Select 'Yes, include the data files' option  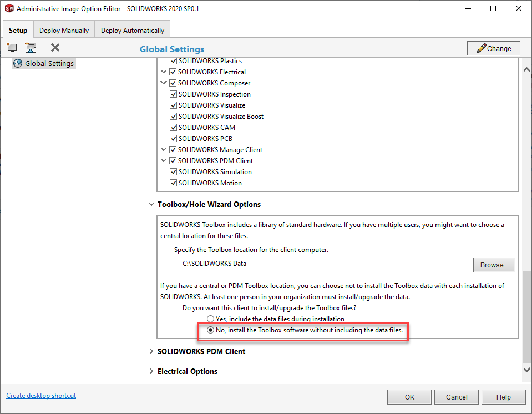coord(210,319)
